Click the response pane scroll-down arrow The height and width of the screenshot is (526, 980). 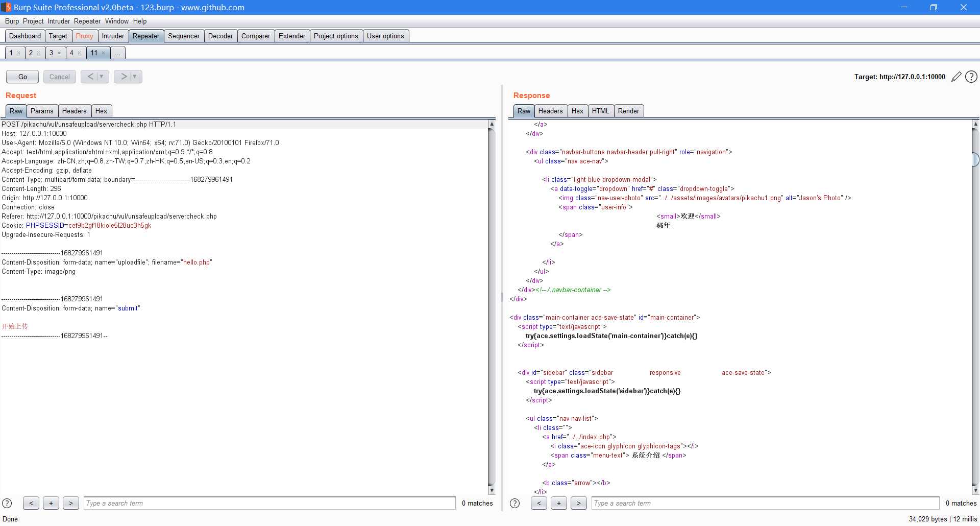pos(975,490)
